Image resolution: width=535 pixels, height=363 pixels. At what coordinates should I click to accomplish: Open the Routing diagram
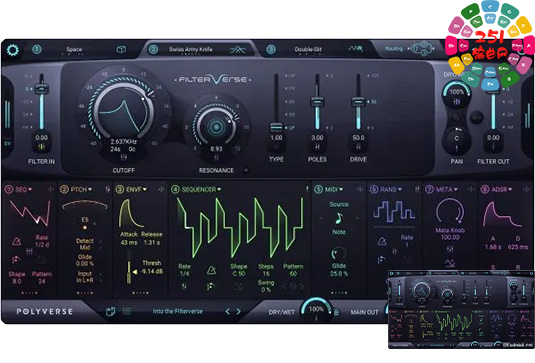coord(422,49)
